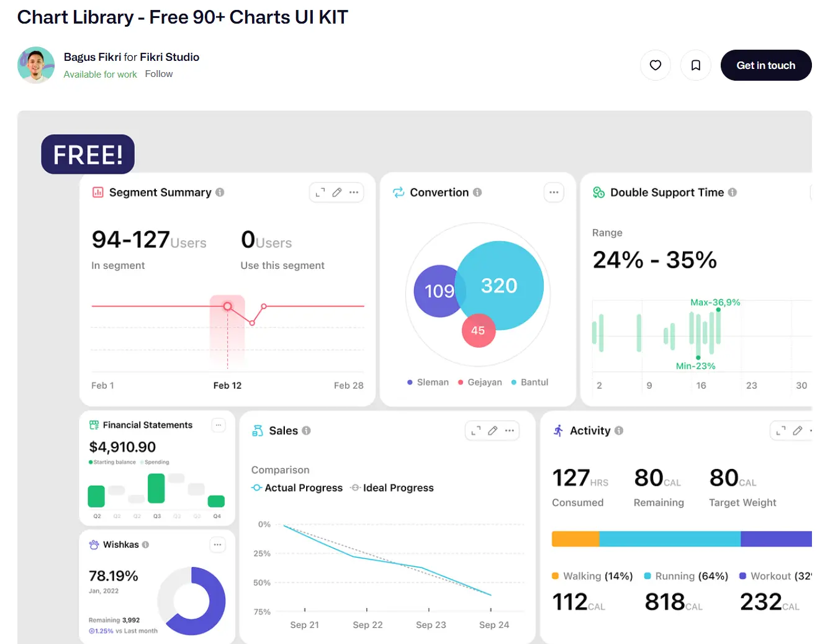This screenshot has width=825, height=644.
Task: Show info tooltip beside Wishkas title
Action: click(145, 545)
